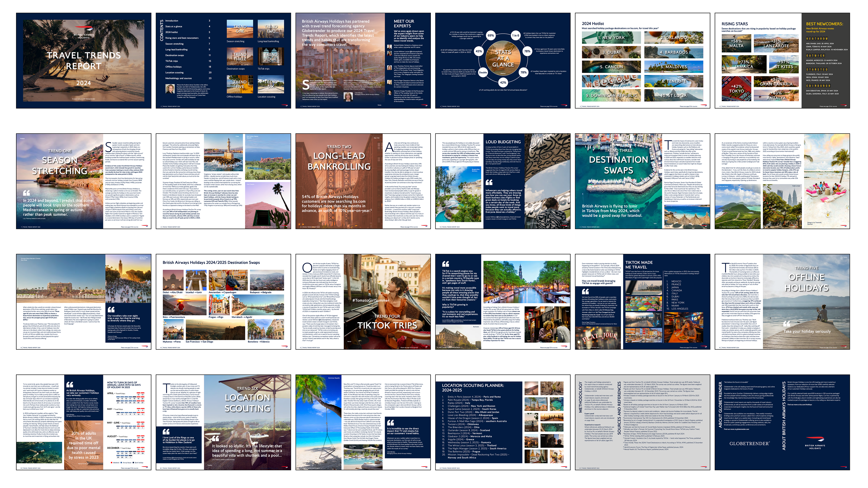Click the '9. DOMINICAN REPUBLIC' hotlist tile

point(611,96)
